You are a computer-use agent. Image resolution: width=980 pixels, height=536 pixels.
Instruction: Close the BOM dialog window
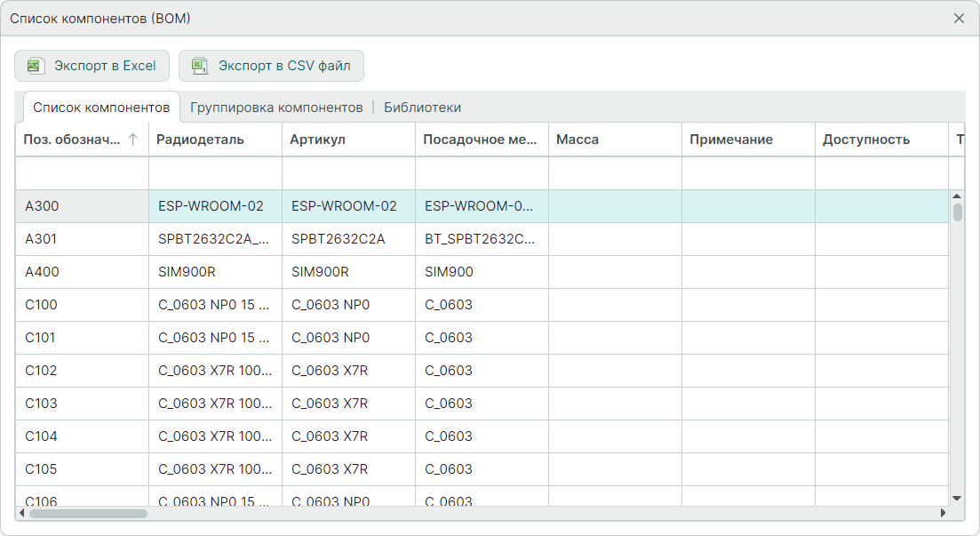[x=959, y=19]
